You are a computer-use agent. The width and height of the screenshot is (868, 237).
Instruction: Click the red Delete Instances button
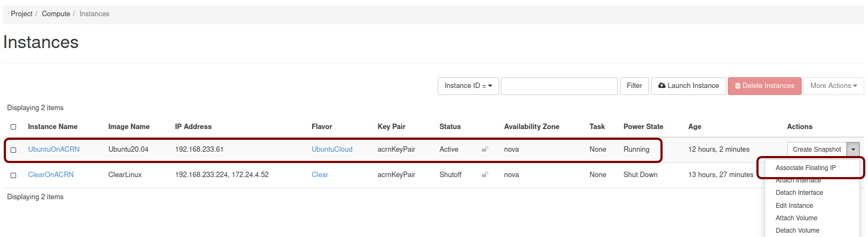(x=764, y=86)
